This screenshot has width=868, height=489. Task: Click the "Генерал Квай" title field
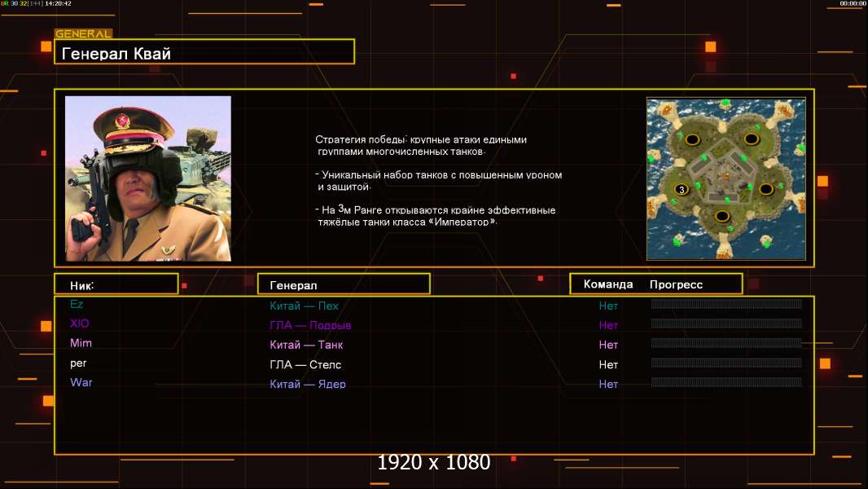(204, 53)
